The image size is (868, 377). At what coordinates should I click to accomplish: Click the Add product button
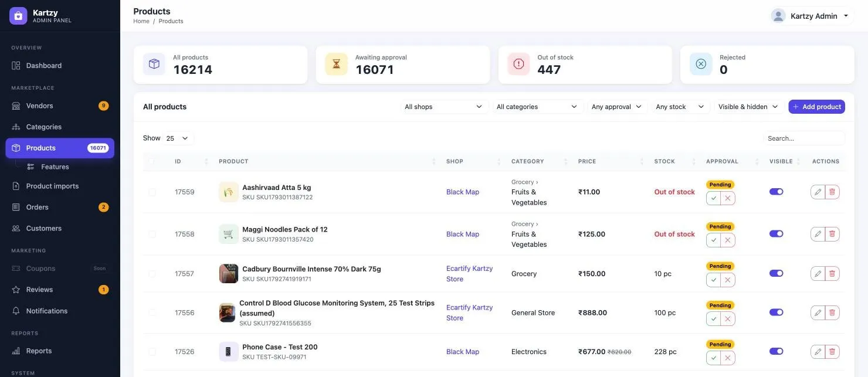(x=816, y=107)
